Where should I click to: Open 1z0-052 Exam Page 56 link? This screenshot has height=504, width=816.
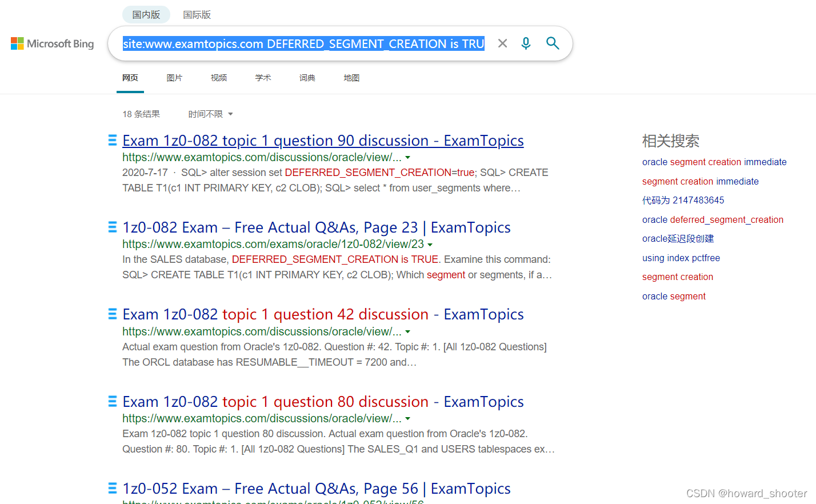pos(317,489)
